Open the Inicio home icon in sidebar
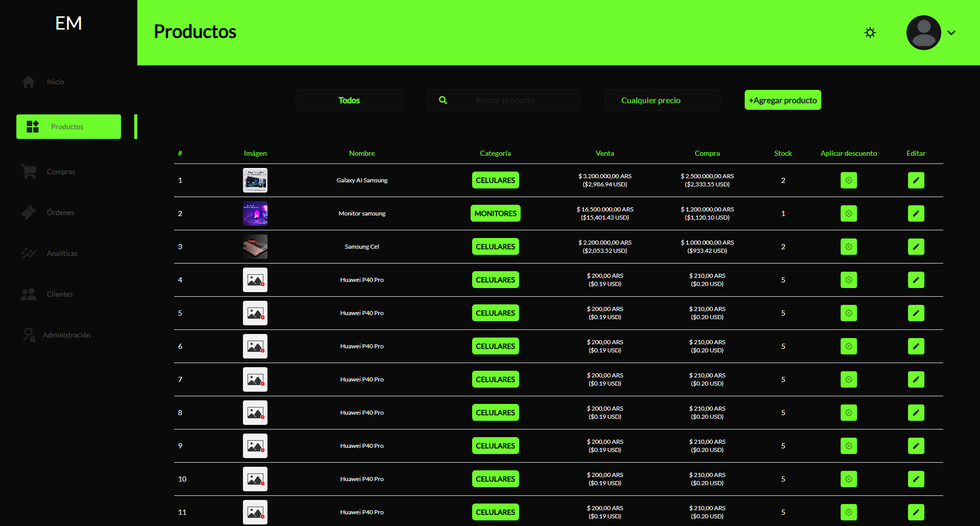The width and height of the screenshot is (980, 526). (x=29, y=82)
